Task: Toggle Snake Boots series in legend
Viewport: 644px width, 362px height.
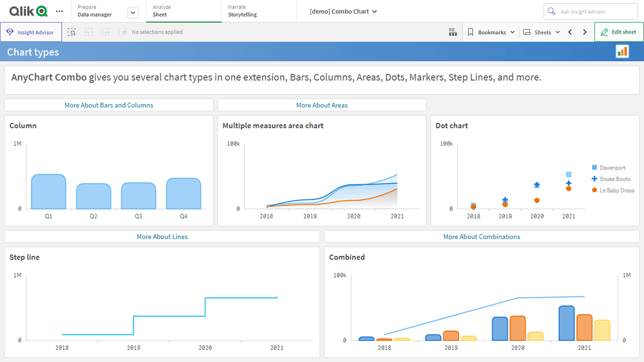Action: tap(614, 179)
